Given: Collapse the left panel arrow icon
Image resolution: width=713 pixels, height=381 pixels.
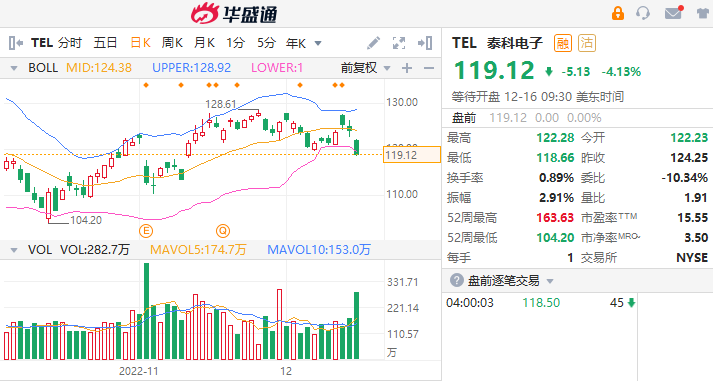Looking at the screenshot, I should [x=16, y=43].
